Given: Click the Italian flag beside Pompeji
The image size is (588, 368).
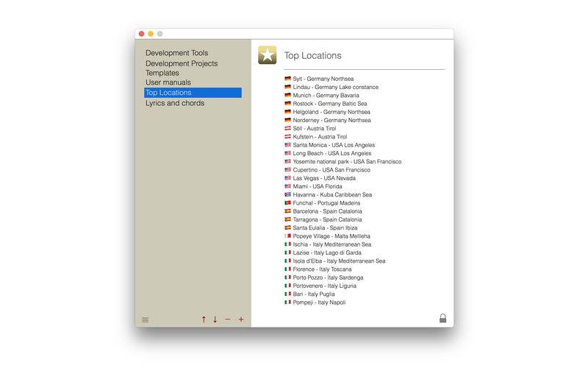Looking at the screenshot, I should coord(287,302).
